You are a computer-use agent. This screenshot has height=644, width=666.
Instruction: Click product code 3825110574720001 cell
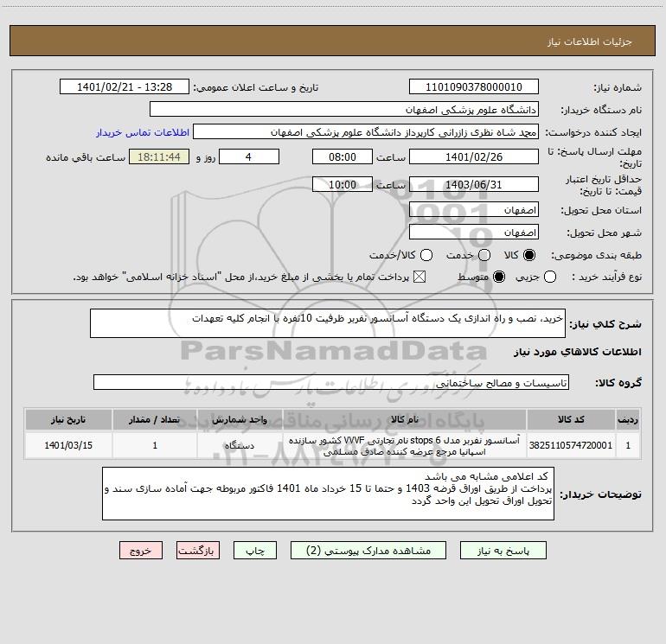click(x=571, y=445)
